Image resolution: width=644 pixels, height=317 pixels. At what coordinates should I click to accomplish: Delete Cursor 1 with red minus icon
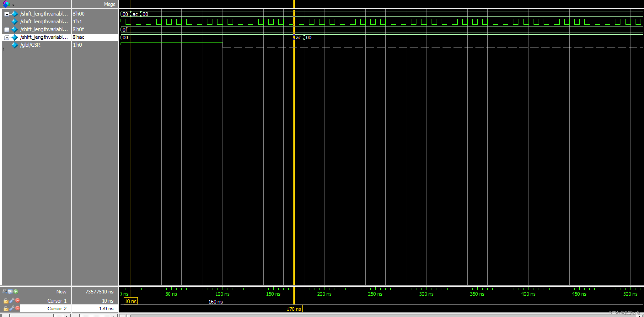click(18, 300)
